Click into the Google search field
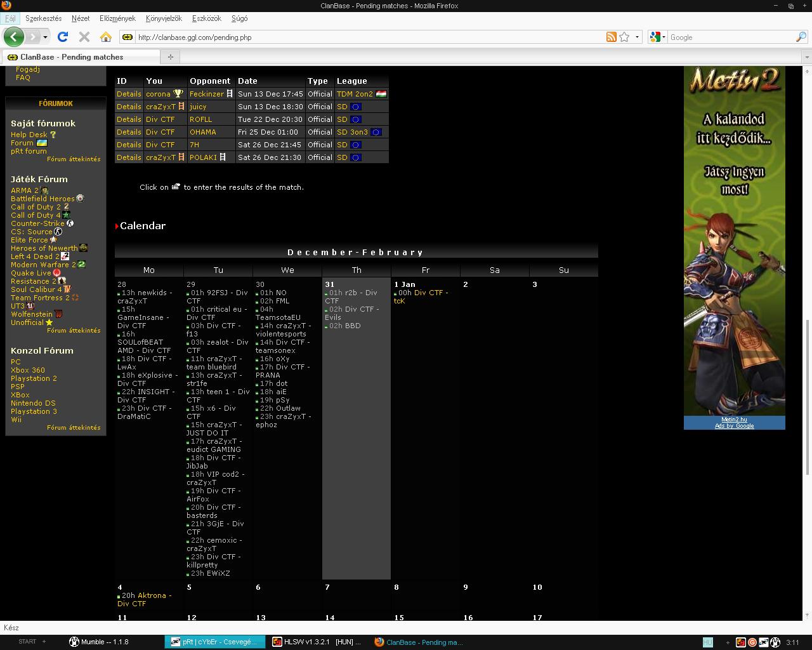 pyautogui.click(x=730, y=37)
